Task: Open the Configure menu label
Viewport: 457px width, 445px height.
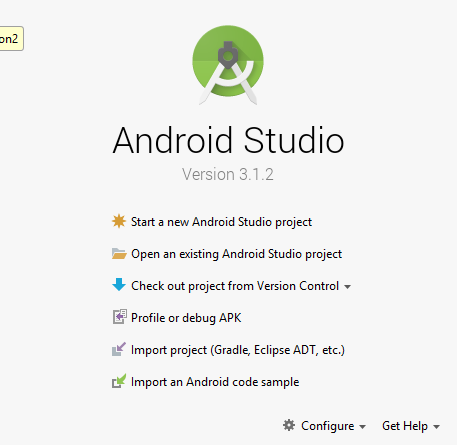Action: pyautogui.click(x=327, y=426)
